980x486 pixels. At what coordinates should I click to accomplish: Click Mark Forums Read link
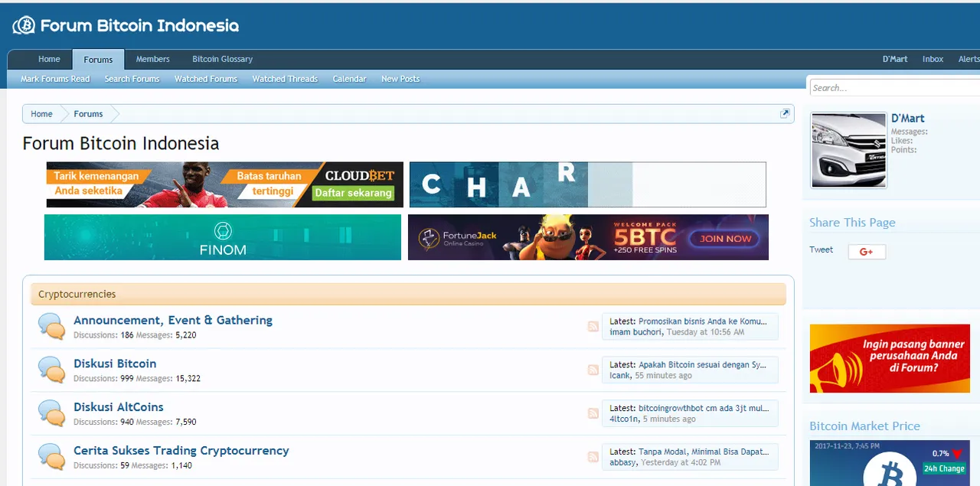click(x=55, y=79)
